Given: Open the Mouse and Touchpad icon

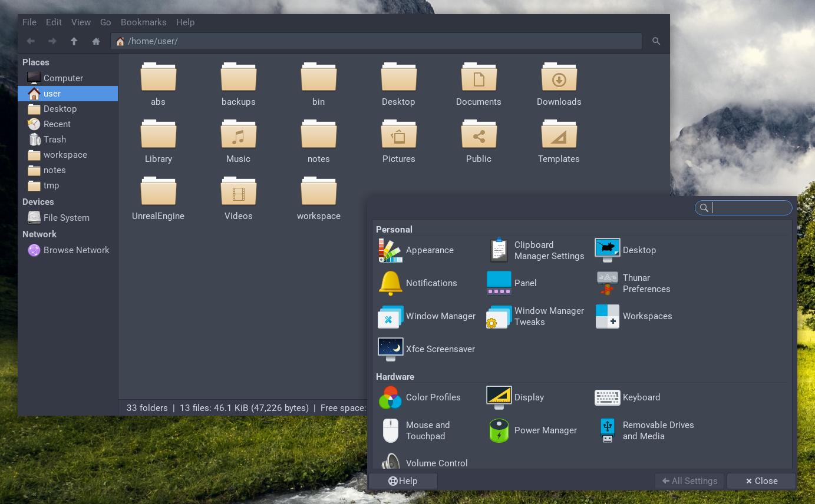Looking at the screenshot, I should click(390, 430).
